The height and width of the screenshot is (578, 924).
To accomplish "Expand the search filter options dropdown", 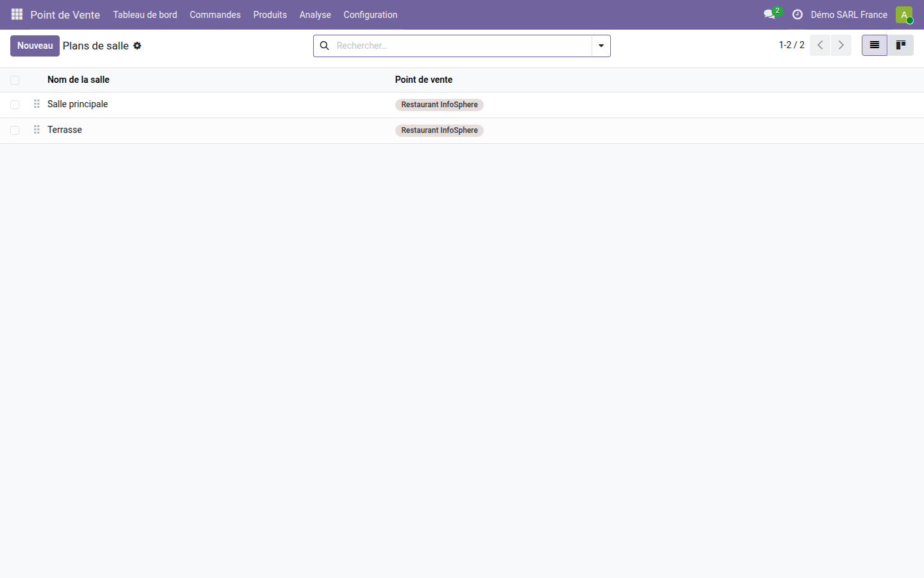I will [601, 46].
